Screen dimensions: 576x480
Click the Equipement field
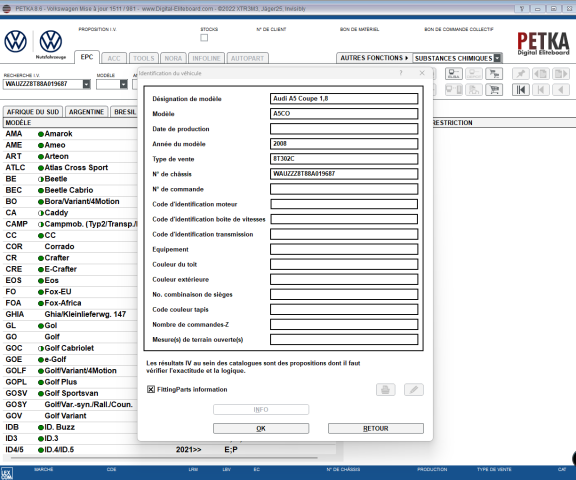[344, 249]
